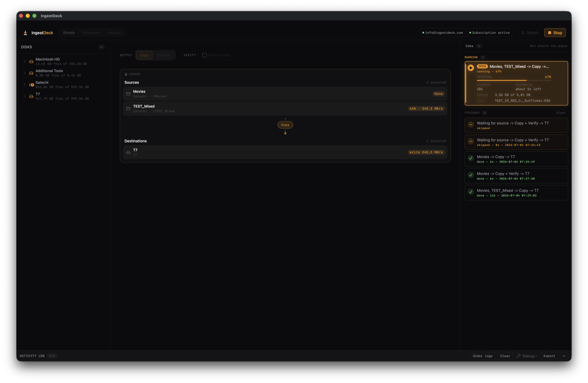
Task: Click the '2 selected' sources count
Action: (x=436, y=82)
